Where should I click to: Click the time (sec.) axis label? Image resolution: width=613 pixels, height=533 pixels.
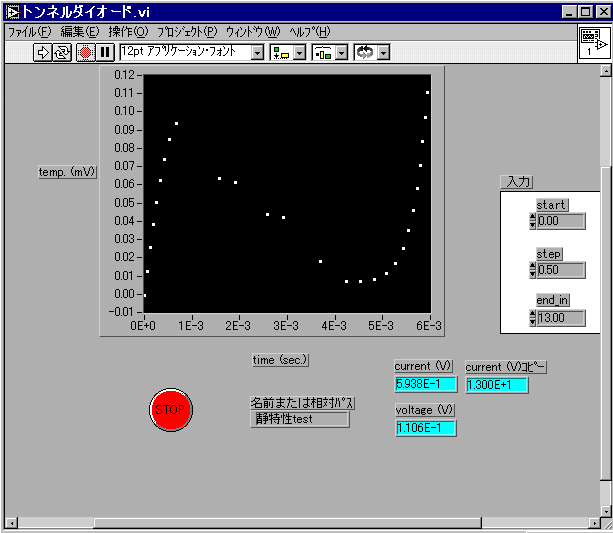point(281,360)
